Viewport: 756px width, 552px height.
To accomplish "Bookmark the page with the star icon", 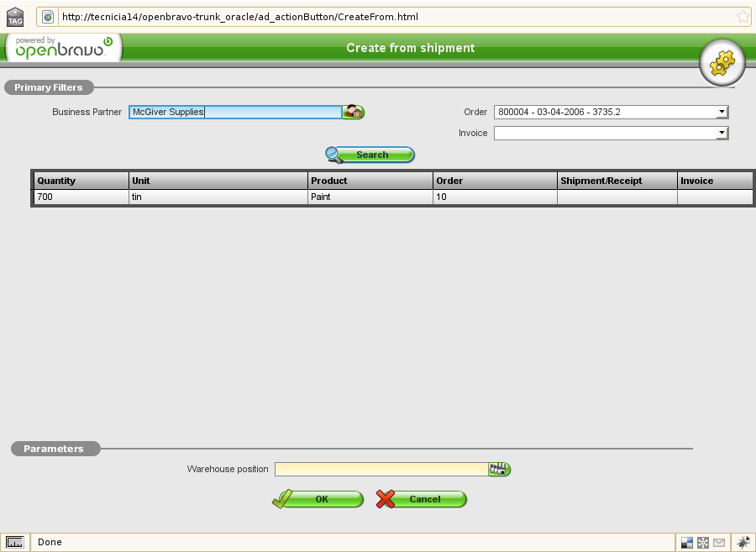I will (743, 17).
